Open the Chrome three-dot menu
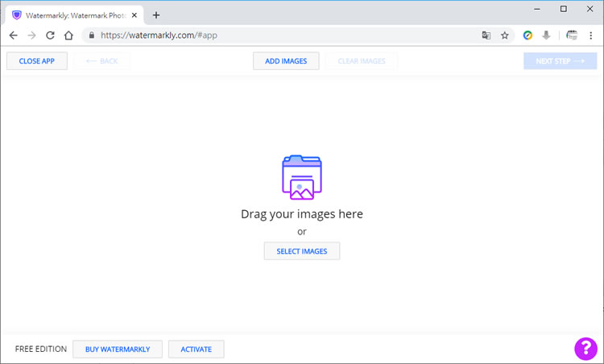This screenshot has width=604, height=364. tap(591, 35)
